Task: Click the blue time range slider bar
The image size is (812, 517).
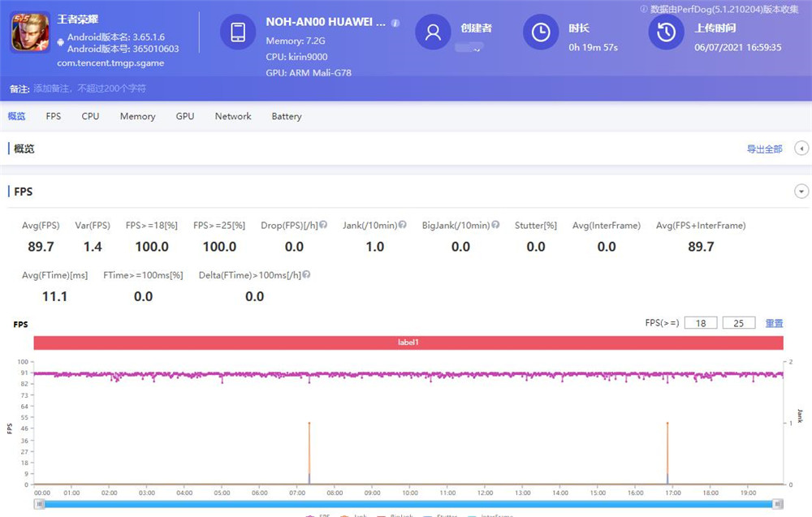Action: coord(408,503)
